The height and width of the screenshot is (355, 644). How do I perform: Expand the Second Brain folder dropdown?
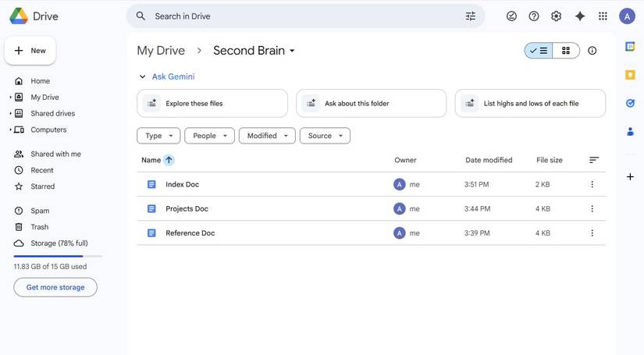pos(292,51)
